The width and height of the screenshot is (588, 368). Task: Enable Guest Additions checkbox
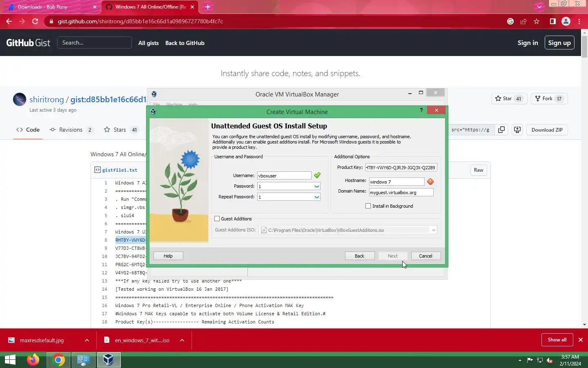[x=217, y=219]
